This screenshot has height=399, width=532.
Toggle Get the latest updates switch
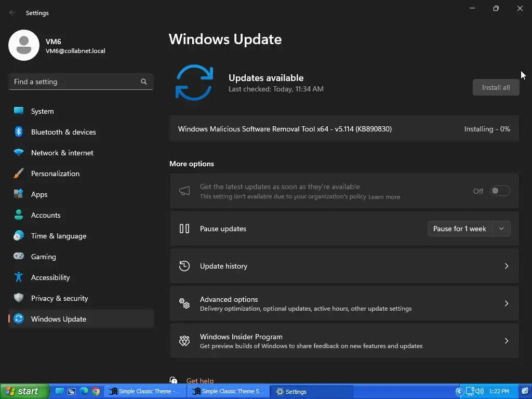[x=500, y=191]
